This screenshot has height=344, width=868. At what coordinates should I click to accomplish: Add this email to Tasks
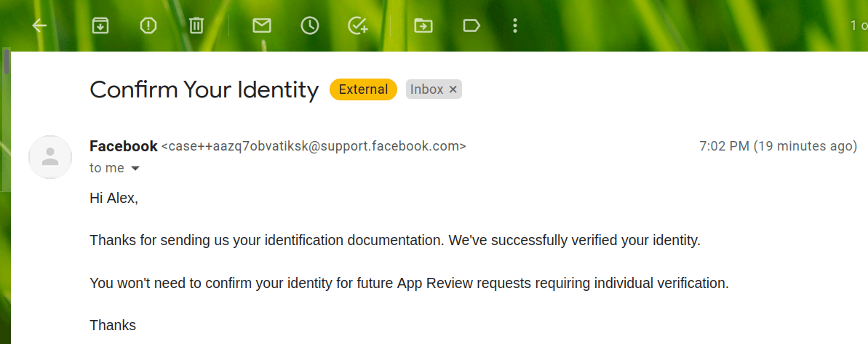(x=358, y=25)
